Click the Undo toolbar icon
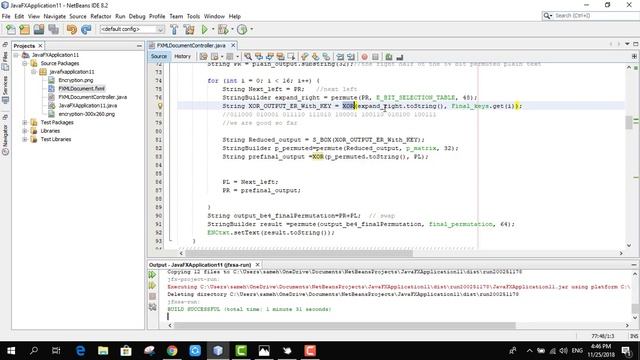 pyautogui.click(x=72, y=29)
